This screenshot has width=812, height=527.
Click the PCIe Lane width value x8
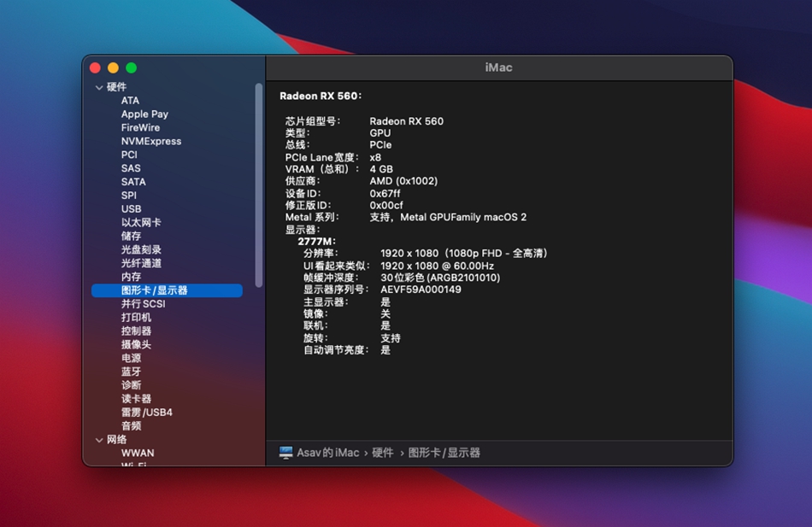[375, 157]
